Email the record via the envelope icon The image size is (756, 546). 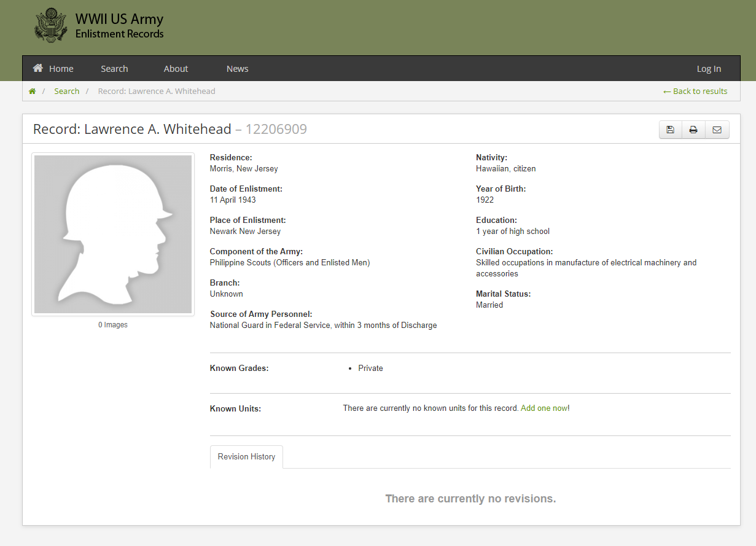coord(717,130)
